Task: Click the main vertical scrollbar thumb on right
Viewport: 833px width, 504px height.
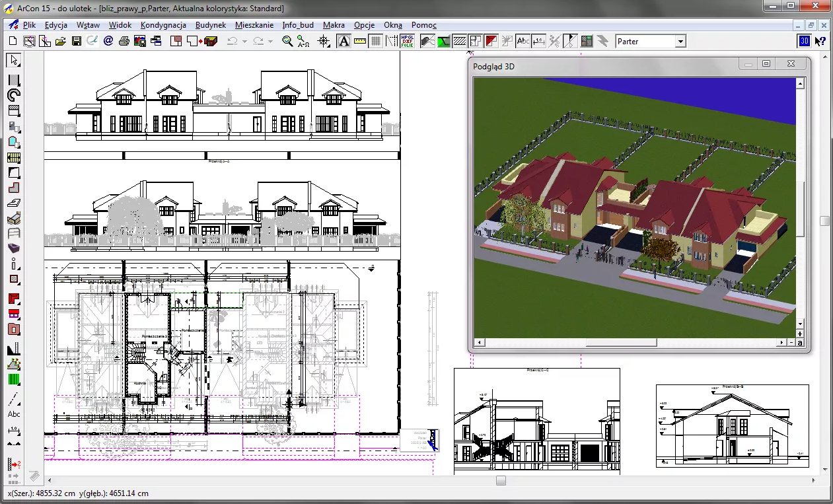Action: coord(824,221)
